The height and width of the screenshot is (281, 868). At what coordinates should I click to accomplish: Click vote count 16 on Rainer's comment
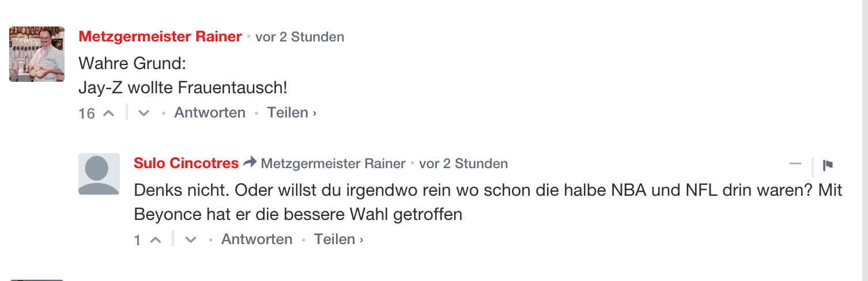coord(86,113)
